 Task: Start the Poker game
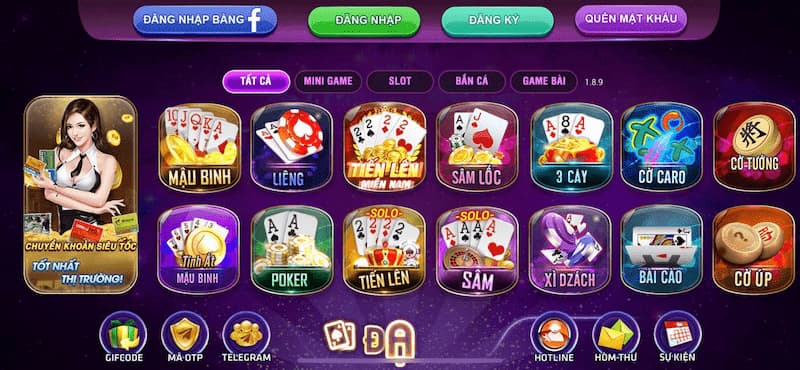pos(291,250)
